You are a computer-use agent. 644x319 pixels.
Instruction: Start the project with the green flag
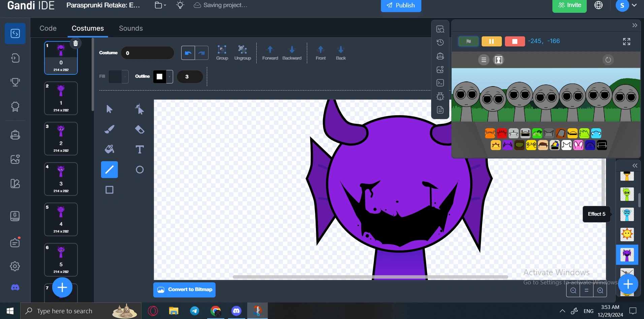[x=468, y=41]
